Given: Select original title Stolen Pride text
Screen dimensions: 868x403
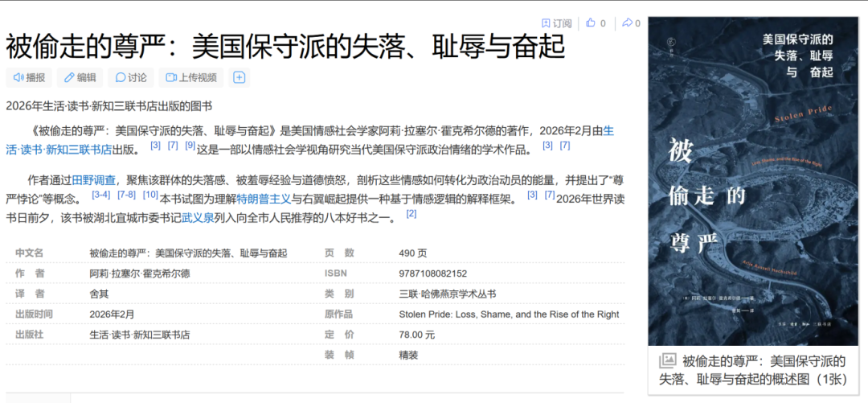Looking at the screenshot, I should (x=509, y=315).
